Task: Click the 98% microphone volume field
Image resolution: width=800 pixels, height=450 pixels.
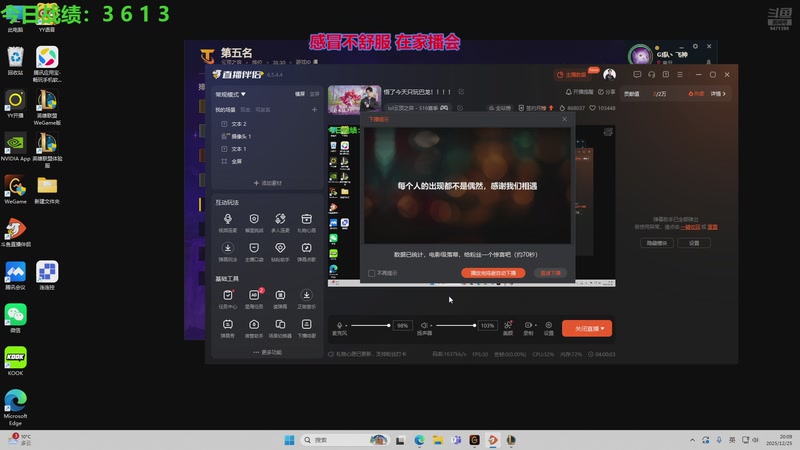Action: tap(403, 326)
